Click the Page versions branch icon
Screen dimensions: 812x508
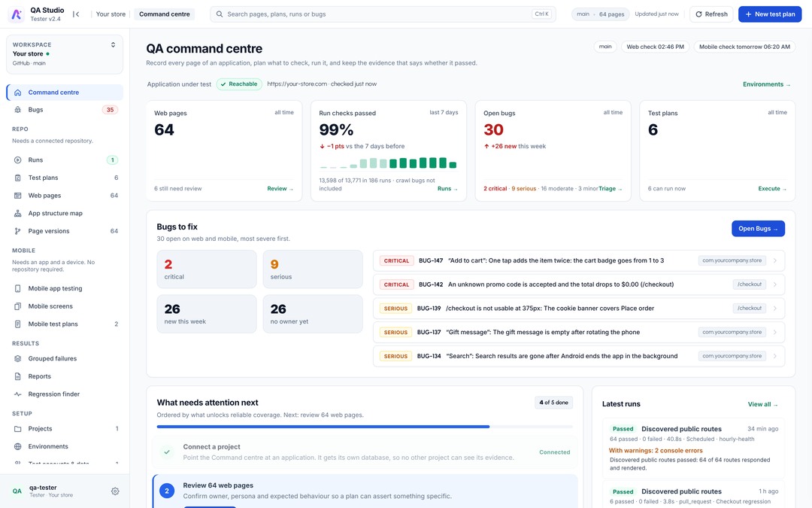click(x=17, y=231)
